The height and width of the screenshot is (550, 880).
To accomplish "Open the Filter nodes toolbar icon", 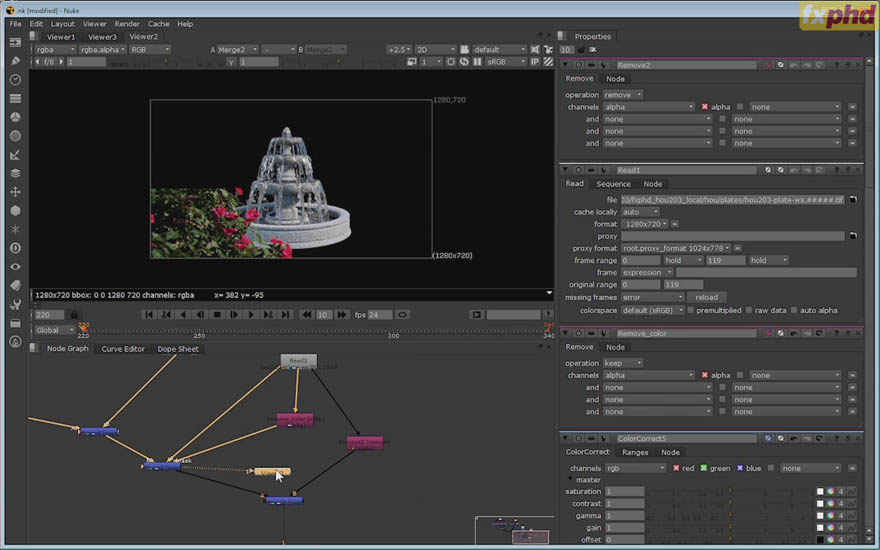I will (x=15, y=136).
